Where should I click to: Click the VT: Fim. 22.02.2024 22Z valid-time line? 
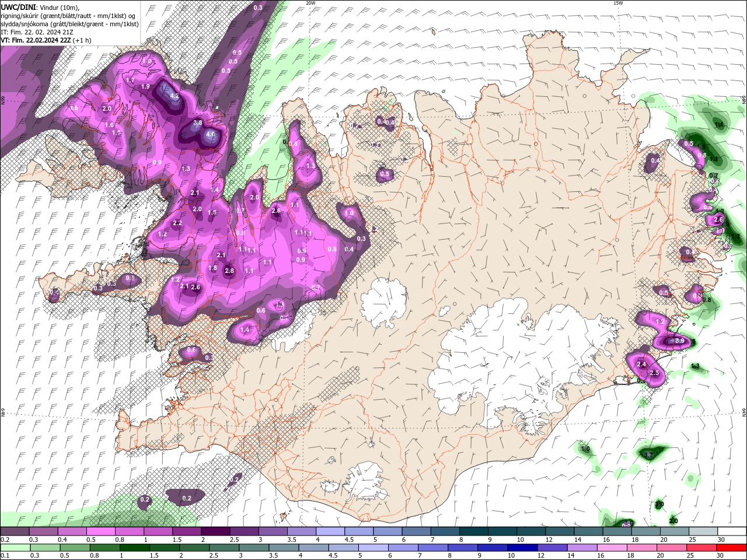click(x=46, y=40)
